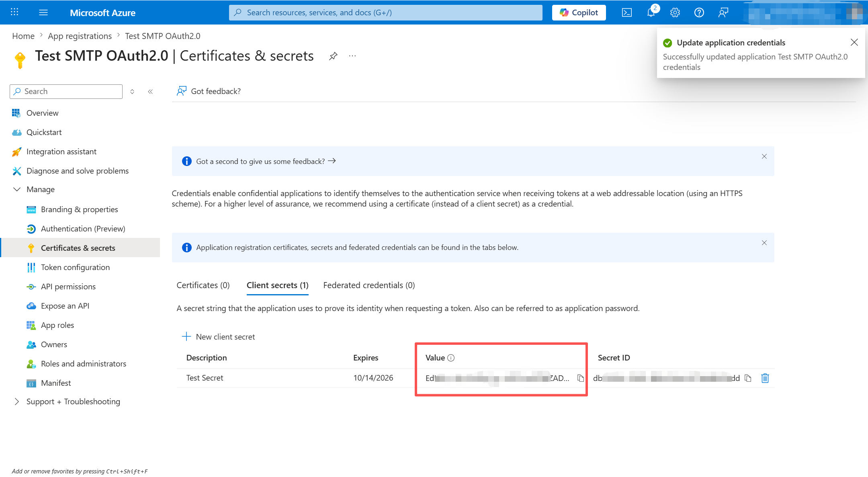The width and height of the screenshot is (868, 477).
Task: Click the global search resources box
Action: point(385,12)
